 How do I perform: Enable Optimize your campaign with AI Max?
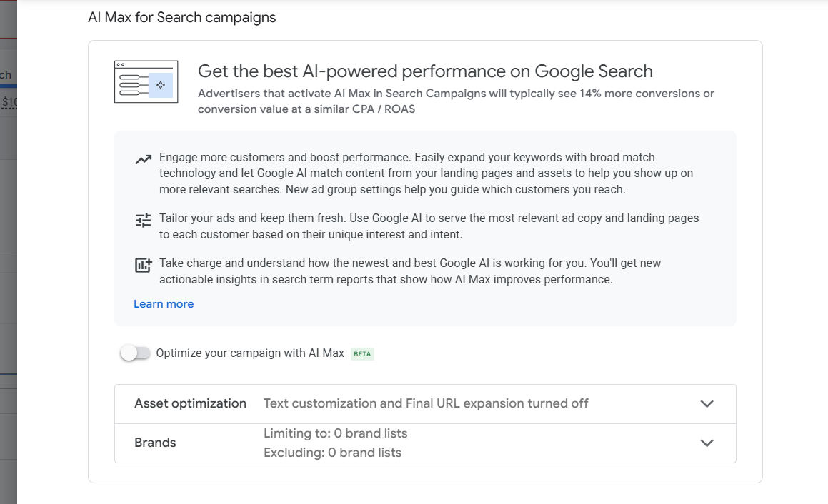click(135, 353)
